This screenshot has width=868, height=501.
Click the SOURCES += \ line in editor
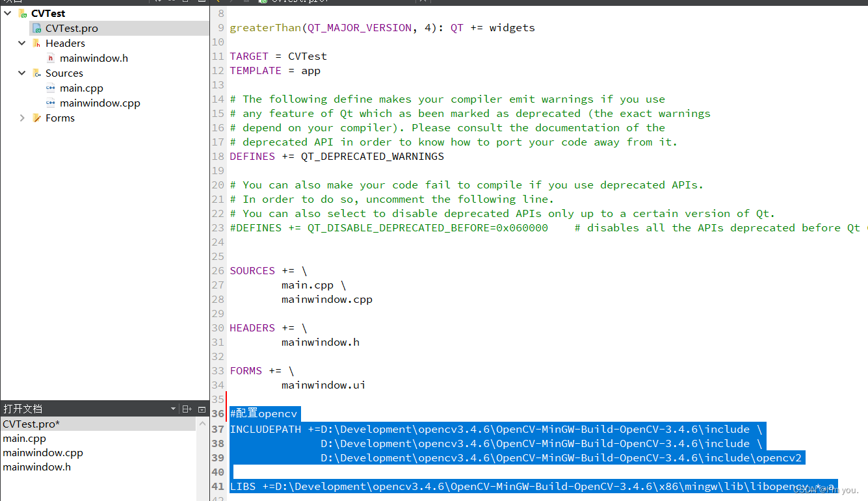point(269,271)
